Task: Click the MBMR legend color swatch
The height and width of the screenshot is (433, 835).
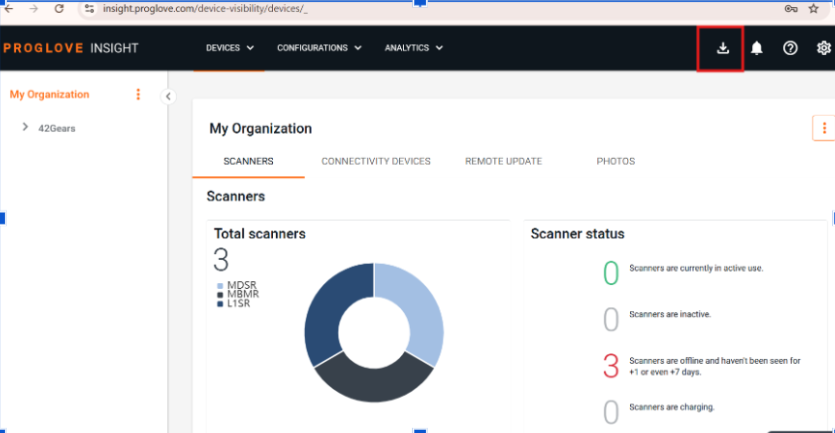Action: pos(220,295)
